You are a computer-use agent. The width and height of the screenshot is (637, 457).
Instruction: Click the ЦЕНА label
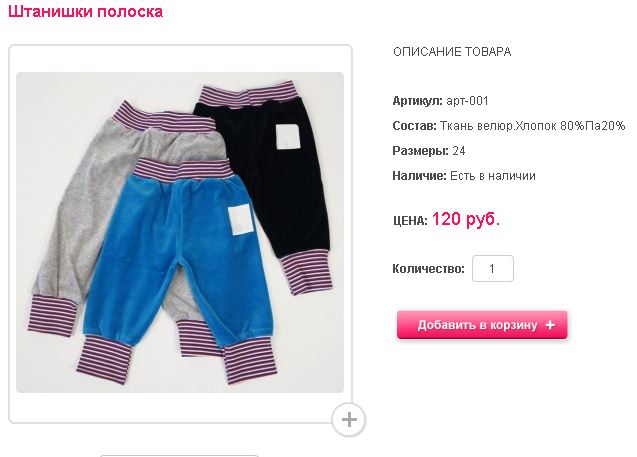point(410,221)
